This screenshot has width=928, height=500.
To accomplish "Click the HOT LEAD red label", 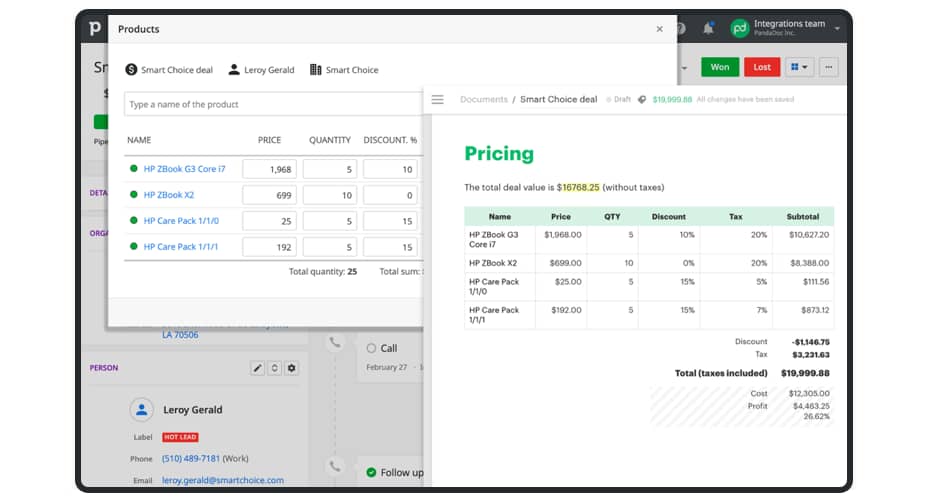I will (178, 437).
